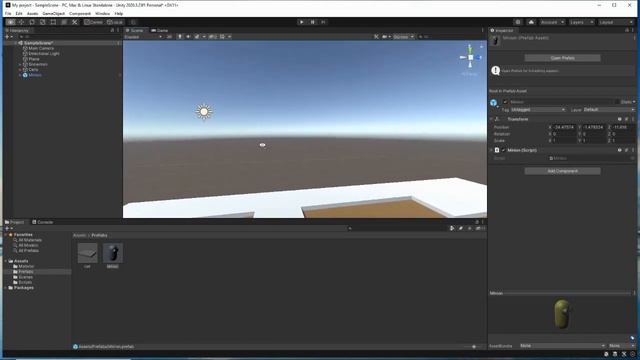This screenshot has width=640, height=360.
Task: Select the Scripts folder in Project
Action: (x=24, y=282)
